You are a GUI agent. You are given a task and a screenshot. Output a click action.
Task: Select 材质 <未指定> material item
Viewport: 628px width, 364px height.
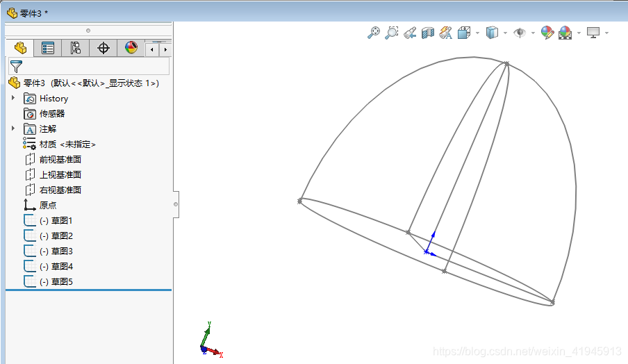(x=67, y=144)
